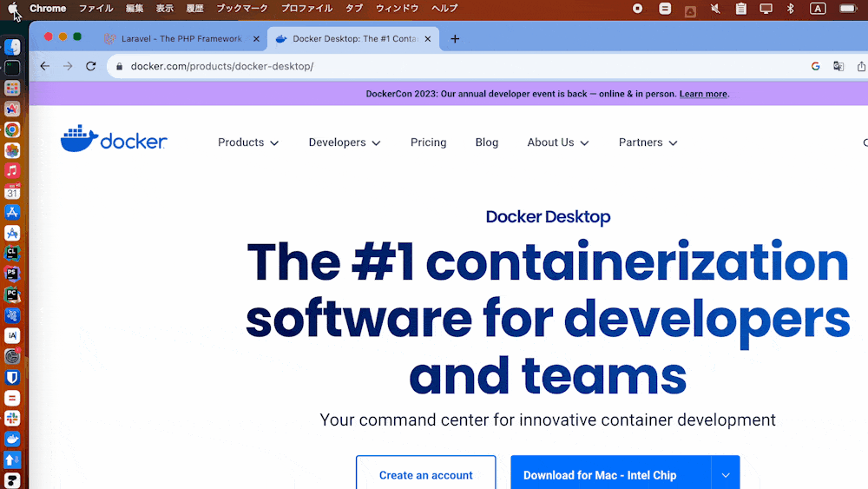Expand the About Us dropdown
The width and height of the screenshot is (868, 489).
(558, 142)
